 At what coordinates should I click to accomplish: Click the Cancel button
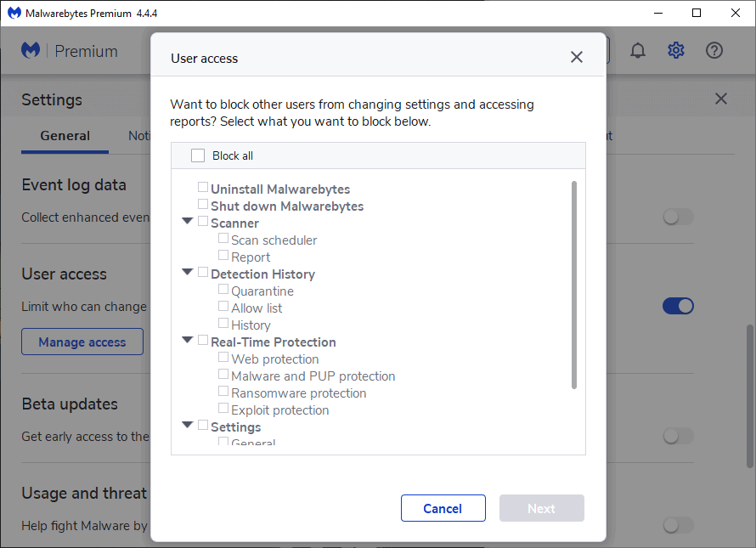[x=443, y=508]
